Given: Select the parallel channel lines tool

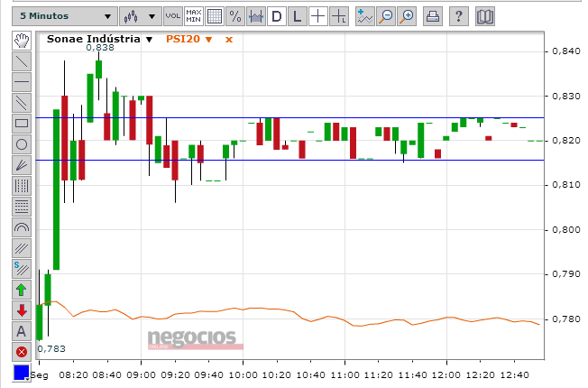Looking at the screenshot, I should (22, 103).
